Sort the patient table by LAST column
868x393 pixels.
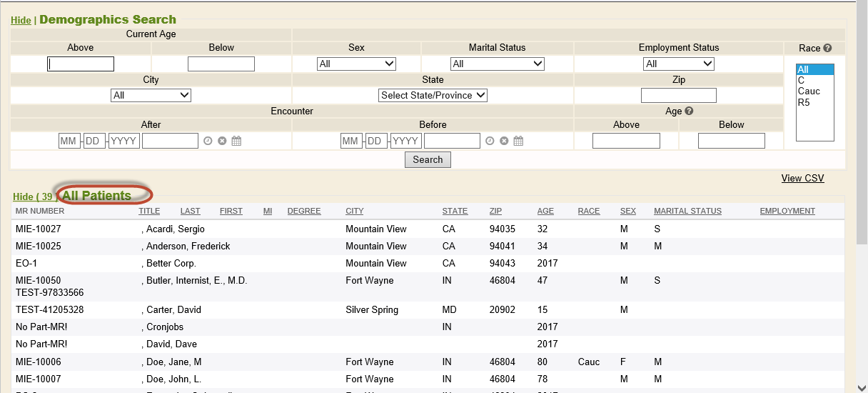[190, 211]
